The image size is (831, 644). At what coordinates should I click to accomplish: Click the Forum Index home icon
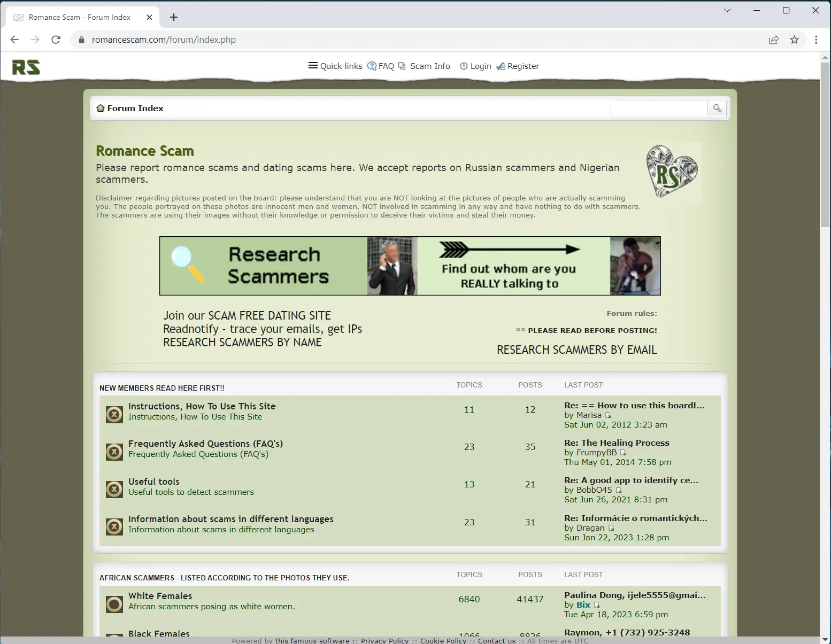101,107
